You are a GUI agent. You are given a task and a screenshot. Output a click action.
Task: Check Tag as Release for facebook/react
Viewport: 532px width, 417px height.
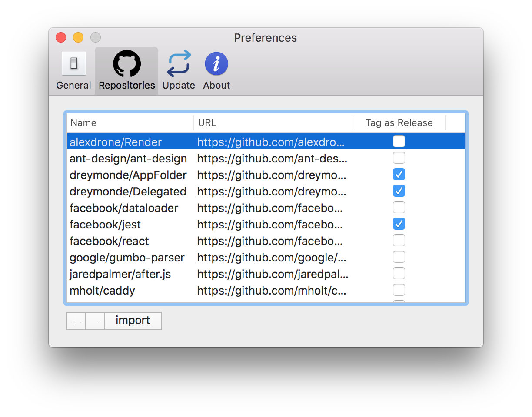coord(399,240)
